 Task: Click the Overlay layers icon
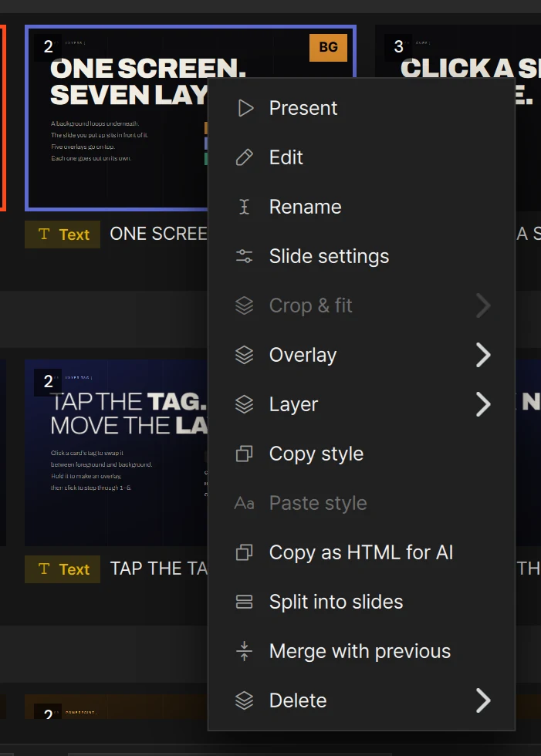coord(245,355)
